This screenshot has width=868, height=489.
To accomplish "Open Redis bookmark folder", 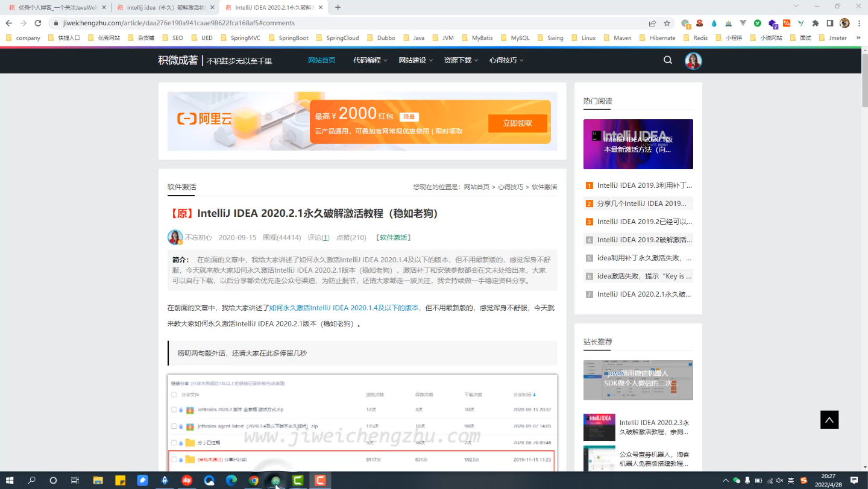I will (x=695, y=37).
